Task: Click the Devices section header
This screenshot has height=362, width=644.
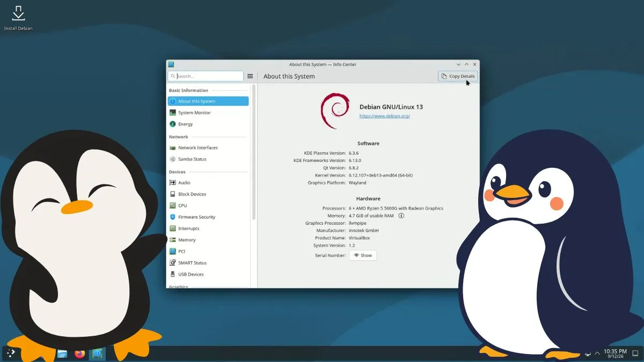Action: click(x=177, y=172)
